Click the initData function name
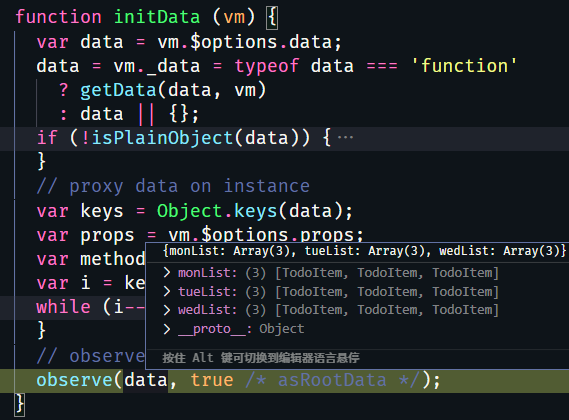This screenshot has height=420, width=569. (157, 17)
